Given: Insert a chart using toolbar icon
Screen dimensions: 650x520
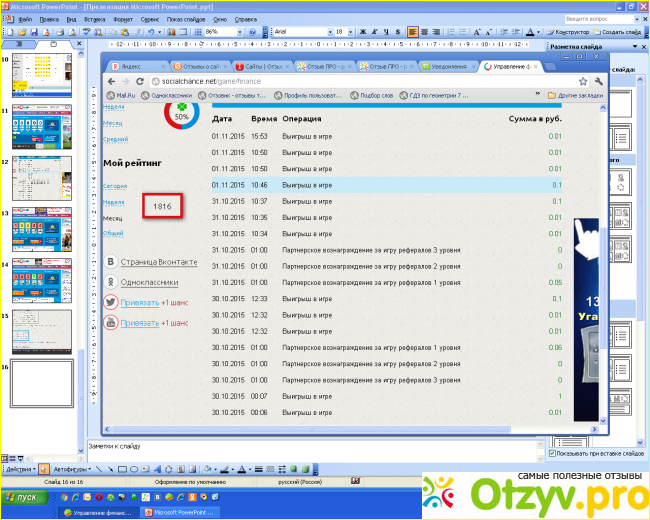Looking at the screenshot, I should click(172, 32).
